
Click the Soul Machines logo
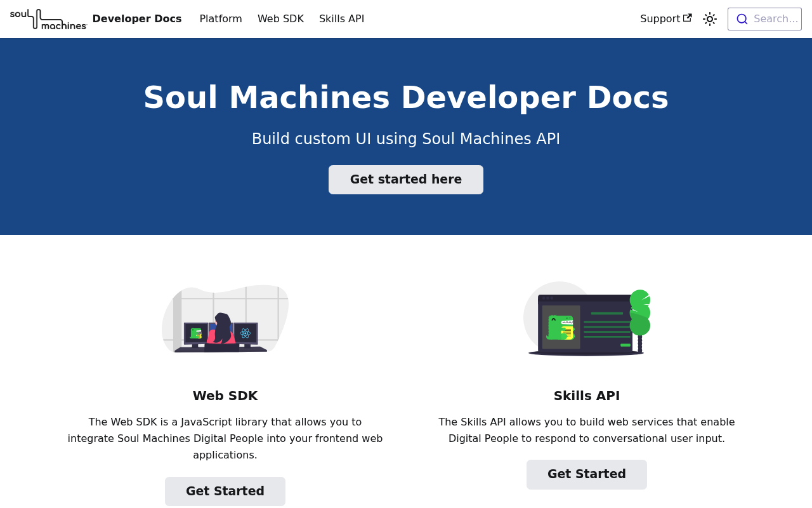pyautogui.click(x=48, y=19)
